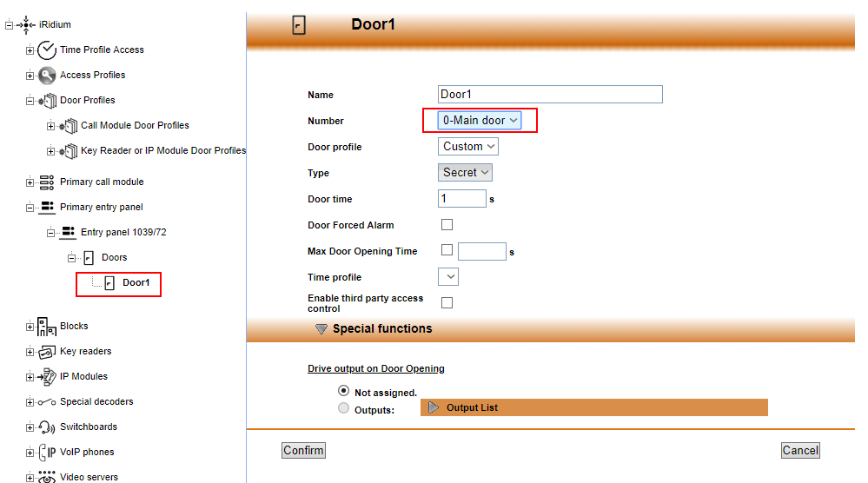Click the Cancel button
Image resolution: width=868 pixels, height=483 pixels.
click(800, 450)
